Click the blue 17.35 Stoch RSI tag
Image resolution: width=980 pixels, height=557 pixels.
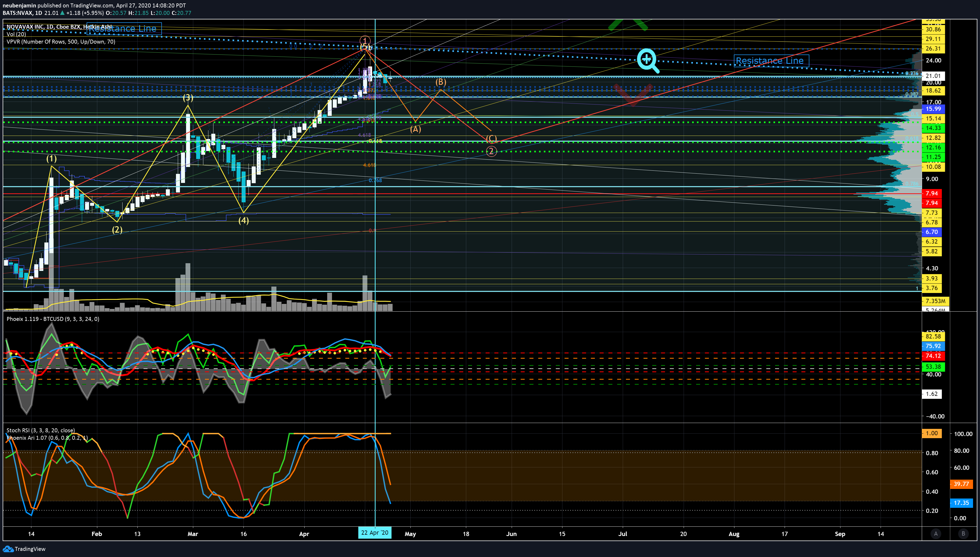[961, 503]
